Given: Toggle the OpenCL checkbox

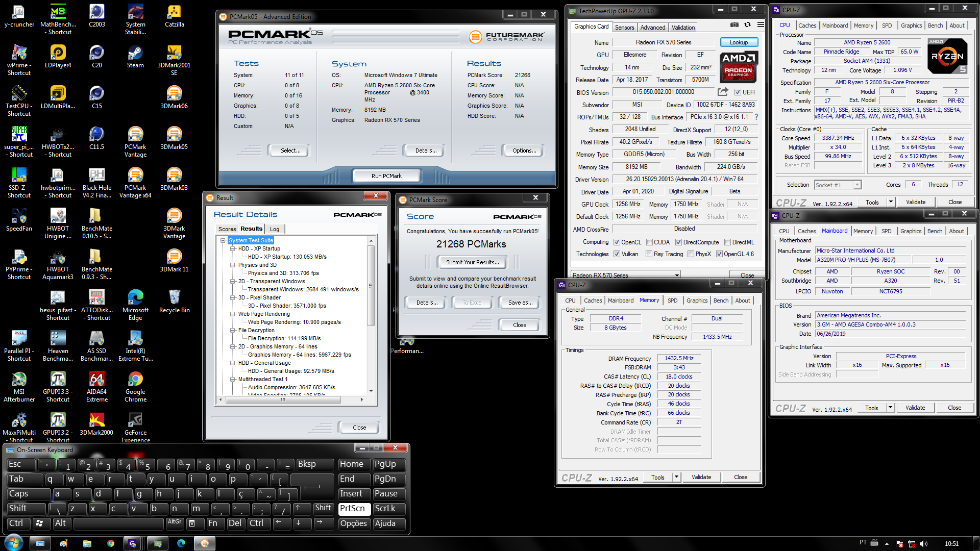Looking at the screenshot, I should [x=617, y=242].
